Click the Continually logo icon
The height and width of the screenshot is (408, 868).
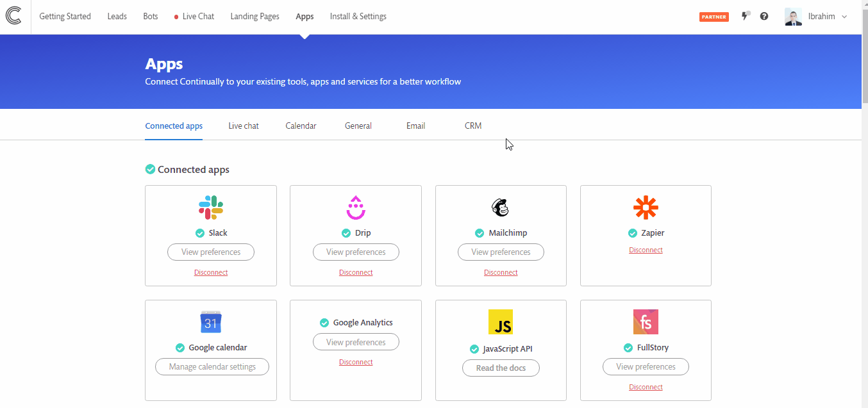[13, 15]
